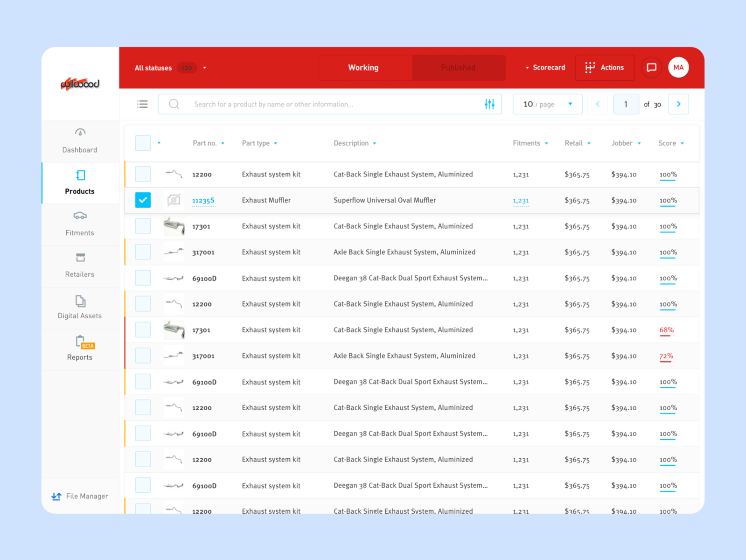The height and width of the screenshot is (560, 746).
Task: Sort by Part type column
Action: click(259, 143)
